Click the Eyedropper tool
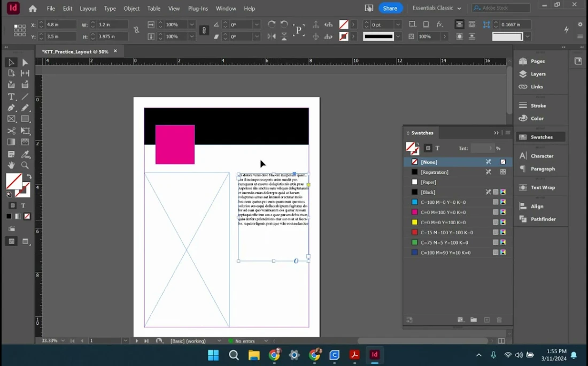588x366 pixels. click(x=25, y=154)
